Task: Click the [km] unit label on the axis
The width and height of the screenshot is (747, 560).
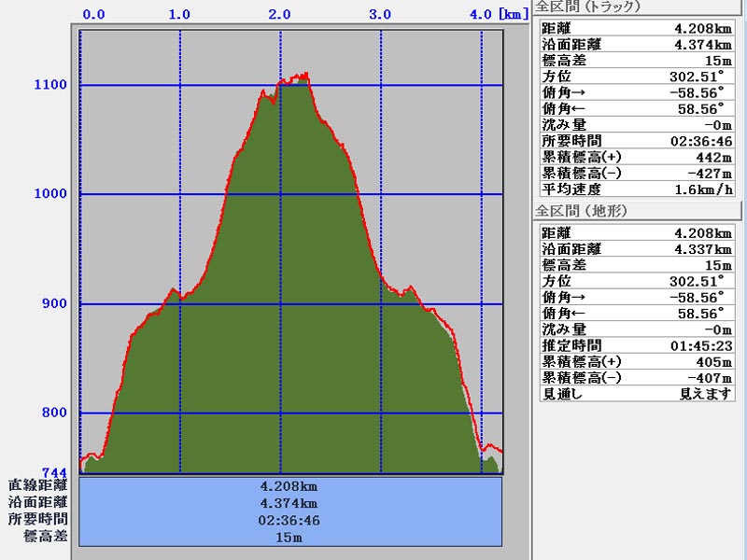Action: pos(513,14)
